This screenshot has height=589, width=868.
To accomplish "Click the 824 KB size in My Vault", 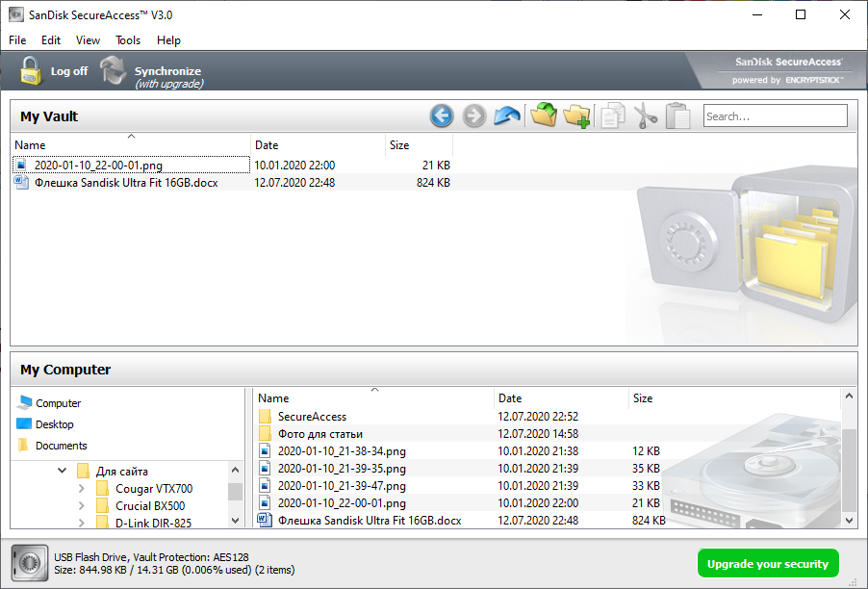I will pos(433,182).
